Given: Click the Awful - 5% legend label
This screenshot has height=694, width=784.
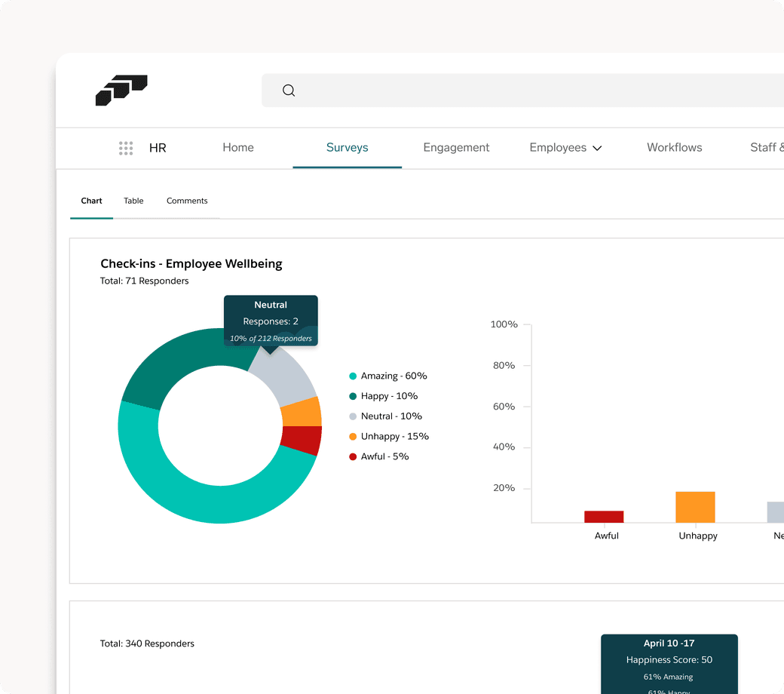Looking at the screenshot, I should click(x=385, y=456).
